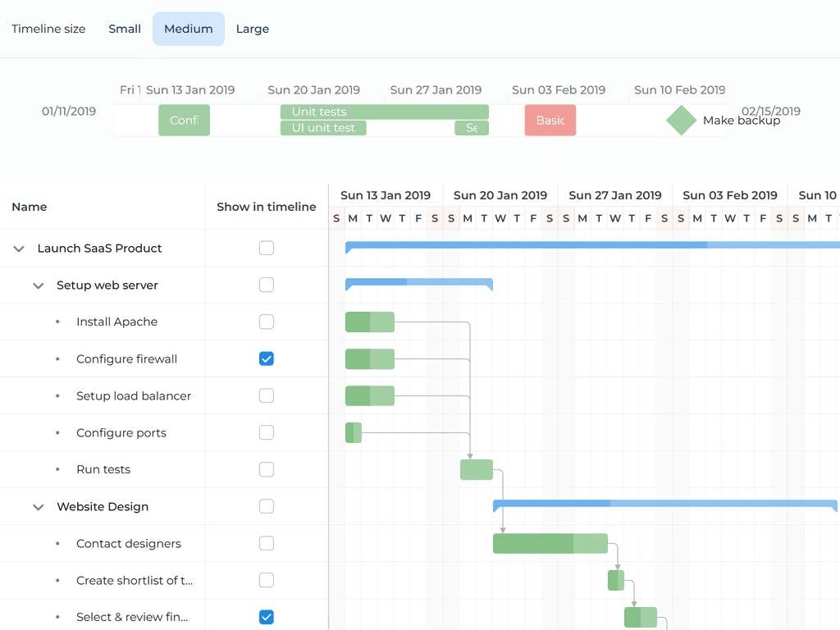
Task: Collapse the Website Design group
Action: (x=38, y=507)
